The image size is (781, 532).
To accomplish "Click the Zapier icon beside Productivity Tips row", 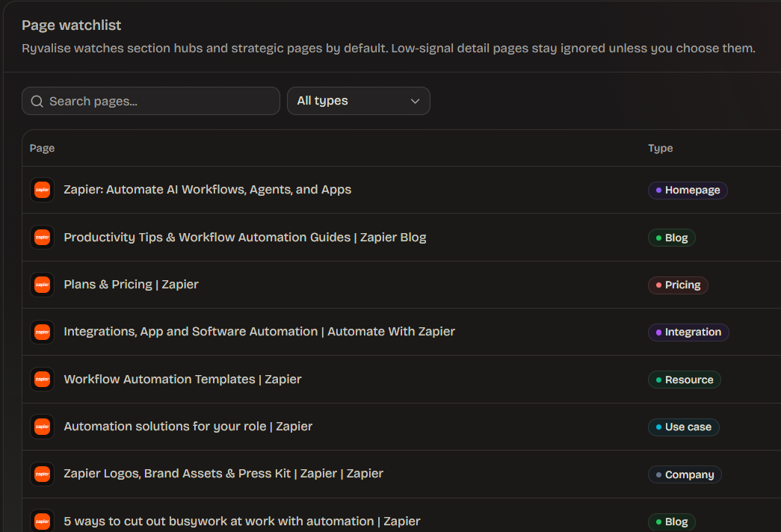I will (x=43, y=237).
